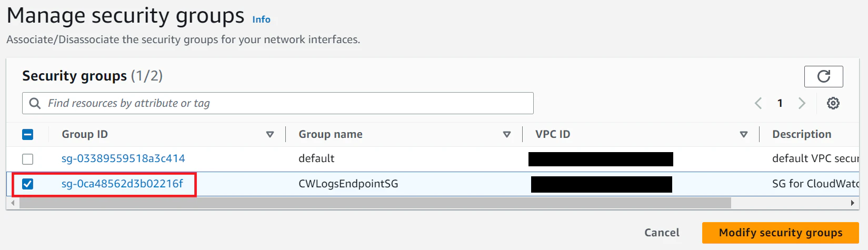Focus the Find resources search field
The image size is (868, 250).
pos(278,103)
